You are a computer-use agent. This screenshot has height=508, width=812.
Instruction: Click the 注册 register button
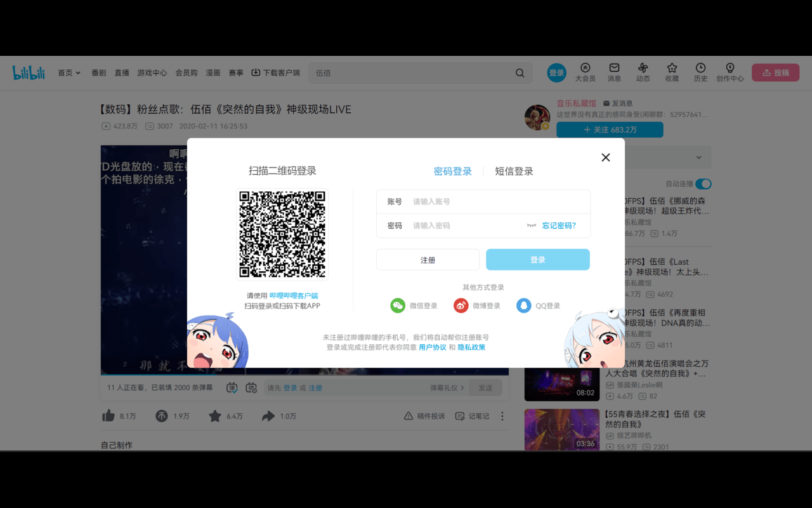pos(428,260)
